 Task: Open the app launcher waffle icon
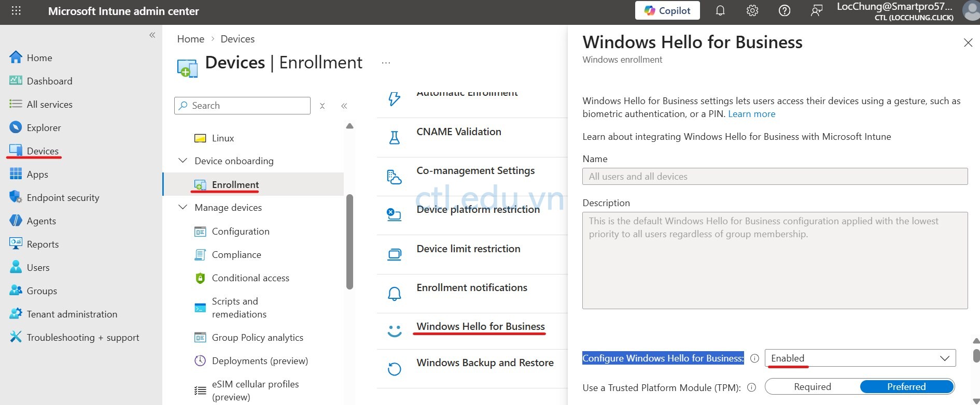point(16,11)
